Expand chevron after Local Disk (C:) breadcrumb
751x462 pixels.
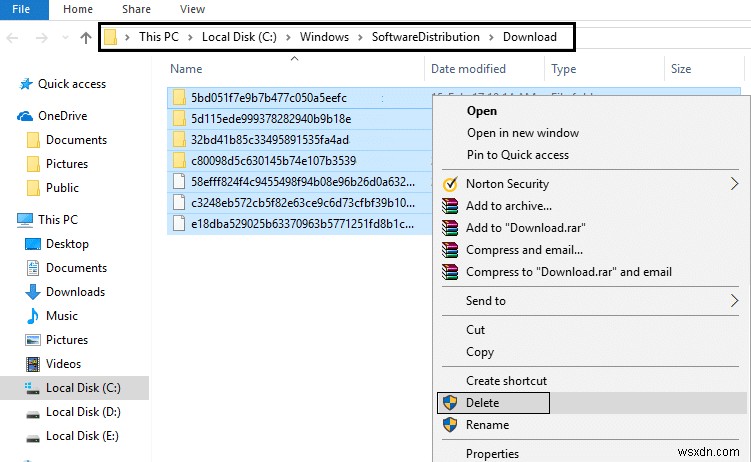click(288, 37)
